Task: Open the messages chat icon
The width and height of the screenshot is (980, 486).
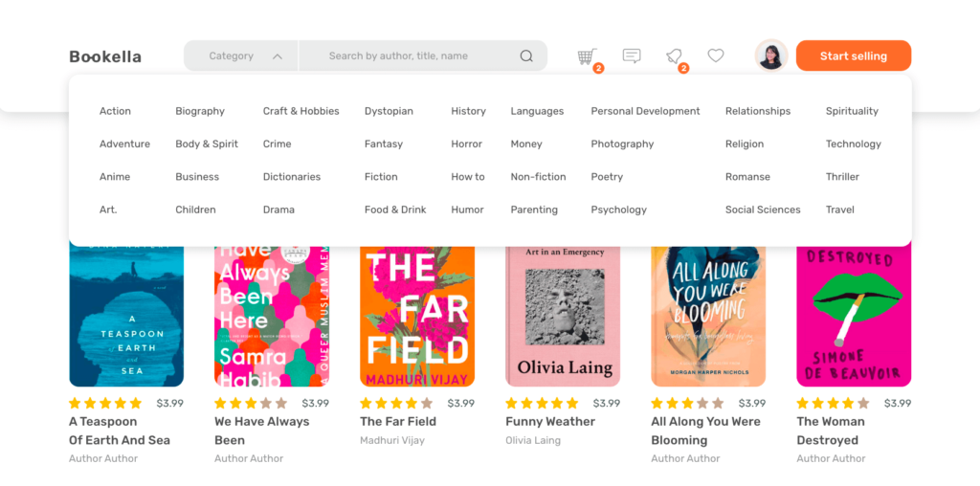Action: [632, 55]
